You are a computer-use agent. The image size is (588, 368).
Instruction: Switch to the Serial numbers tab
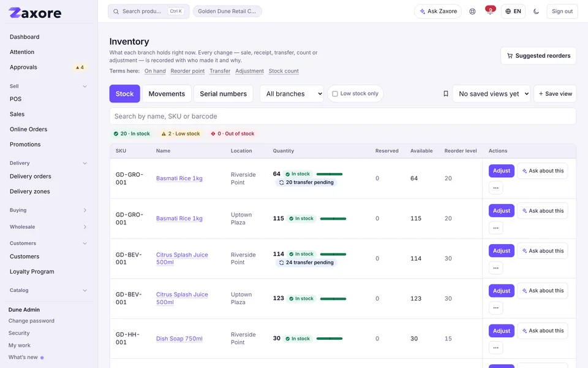[223, 94]
